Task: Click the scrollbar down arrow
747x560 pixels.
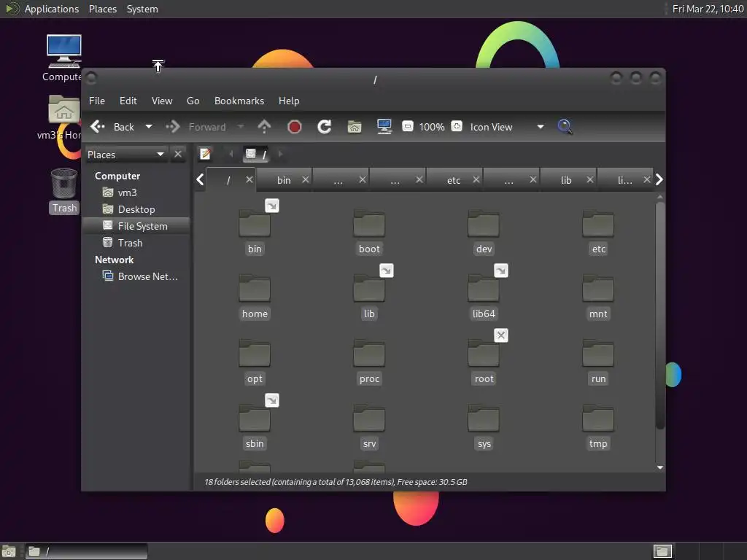Action: [x=659, y=467]
